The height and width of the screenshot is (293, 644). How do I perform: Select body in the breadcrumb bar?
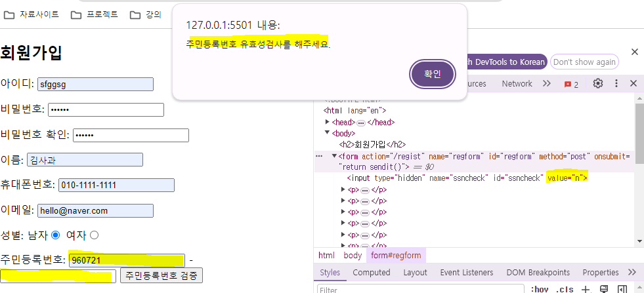pos(353,255)
